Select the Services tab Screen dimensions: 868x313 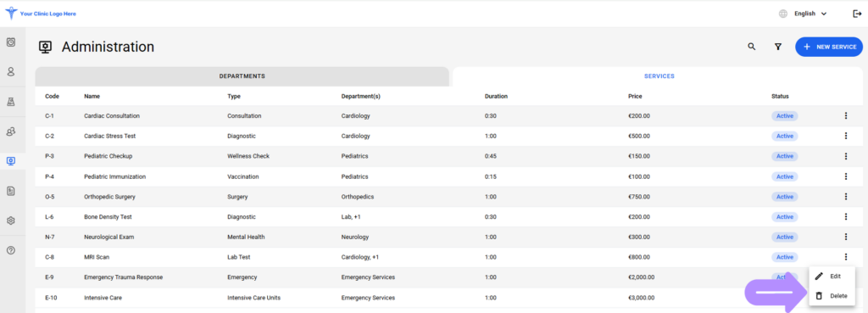(x=659, y=75)
